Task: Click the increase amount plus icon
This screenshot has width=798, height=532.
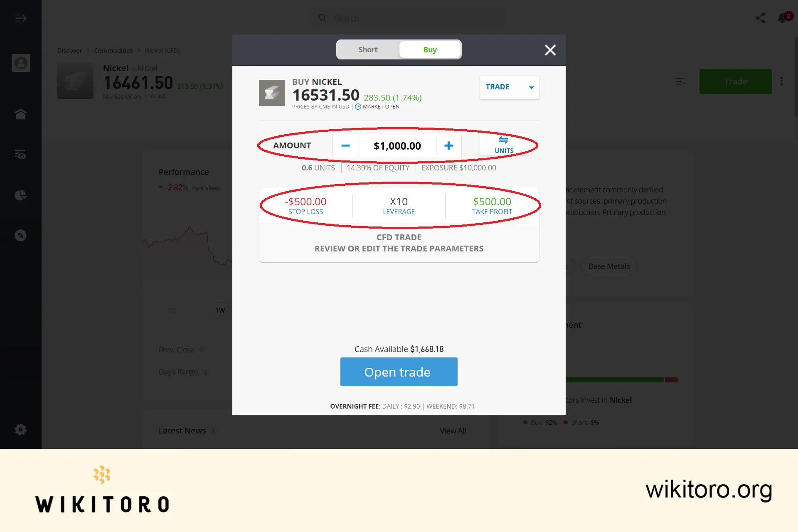Action: coord(448,145)
